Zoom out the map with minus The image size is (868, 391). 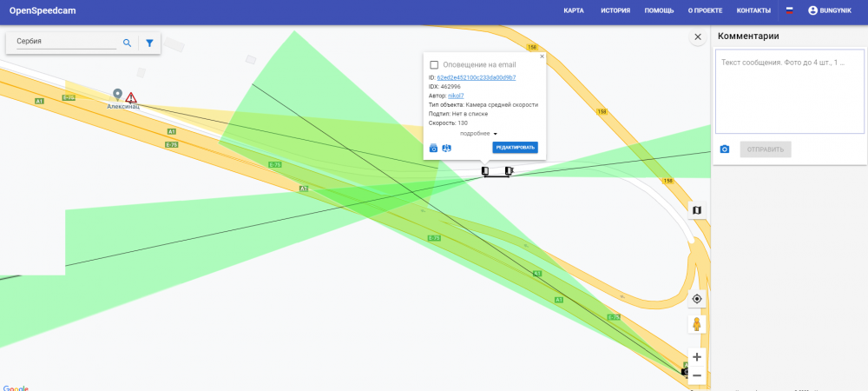click(697, 375)
